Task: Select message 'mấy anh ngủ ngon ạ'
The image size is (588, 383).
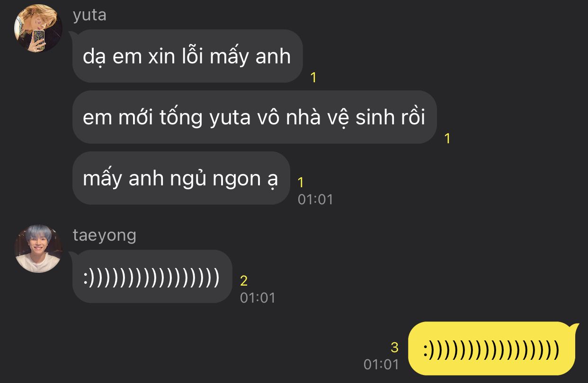Action: pyautogui.click(x=181, y=178)
